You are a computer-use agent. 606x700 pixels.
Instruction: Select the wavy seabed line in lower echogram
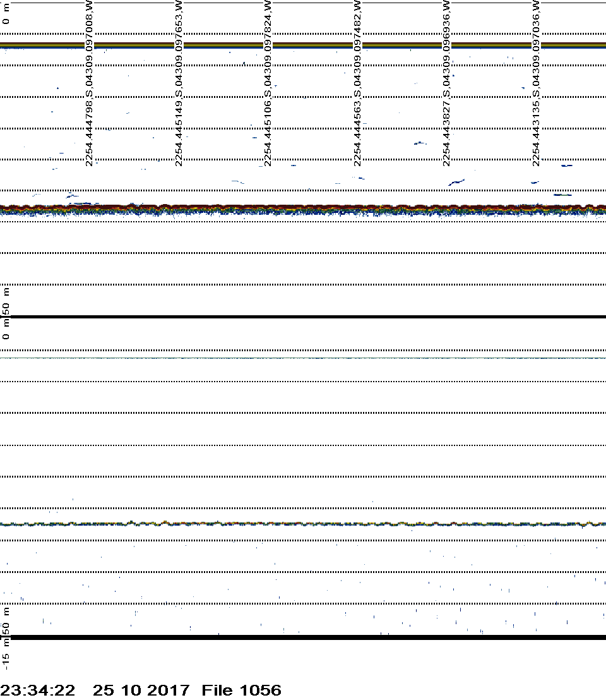tap(303, 524)
